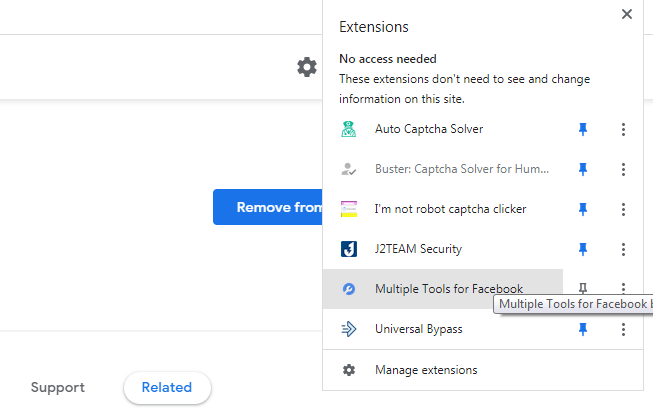
Task: Click the Auto Captcha Solver extension icon
Action: pyautogui.click(x=349, y=129)
